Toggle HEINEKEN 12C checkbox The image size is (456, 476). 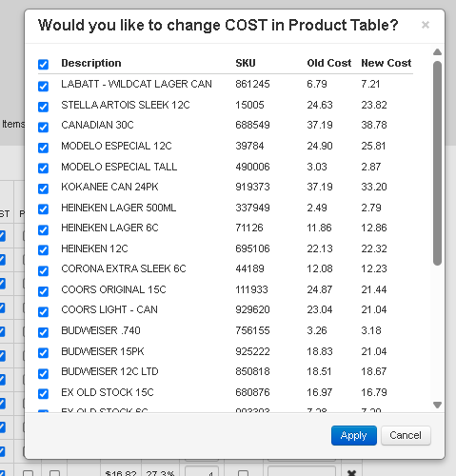coord(43,250)
